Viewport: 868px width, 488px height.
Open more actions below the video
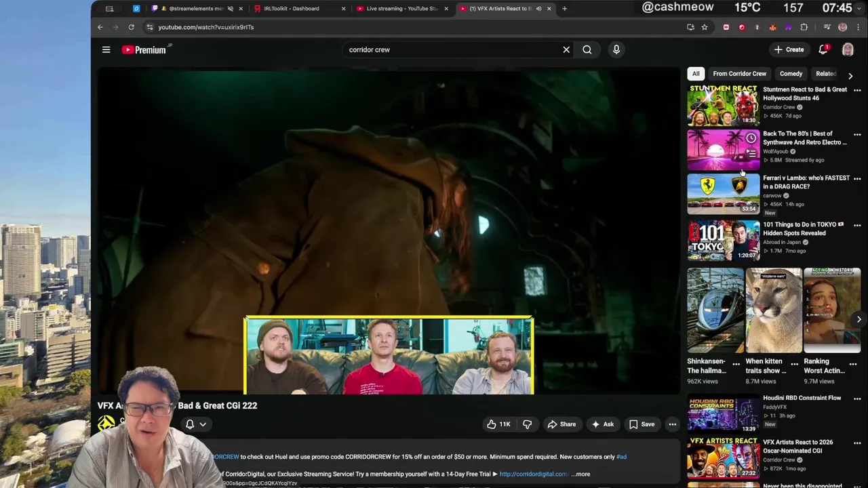(673, 424)
